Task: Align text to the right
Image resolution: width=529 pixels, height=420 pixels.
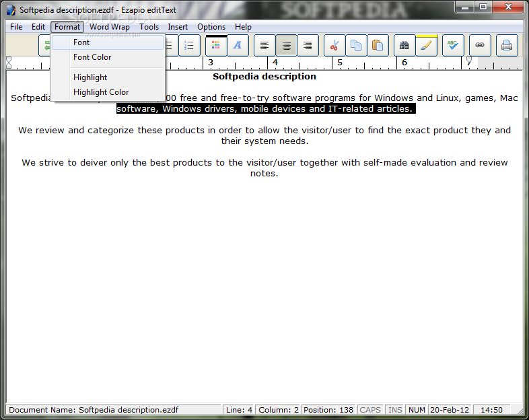Action: [308, 46]
